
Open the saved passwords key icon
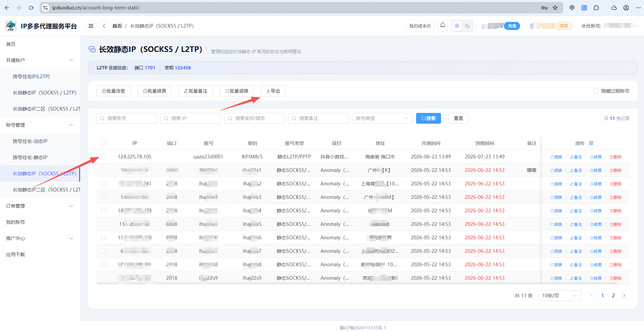click(544, 8)
